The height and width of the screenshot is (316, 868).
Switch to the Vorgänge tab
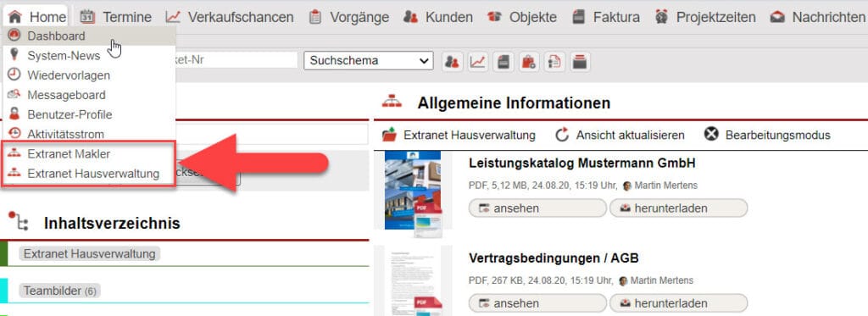pyautogui.click(x=348, y=17)
